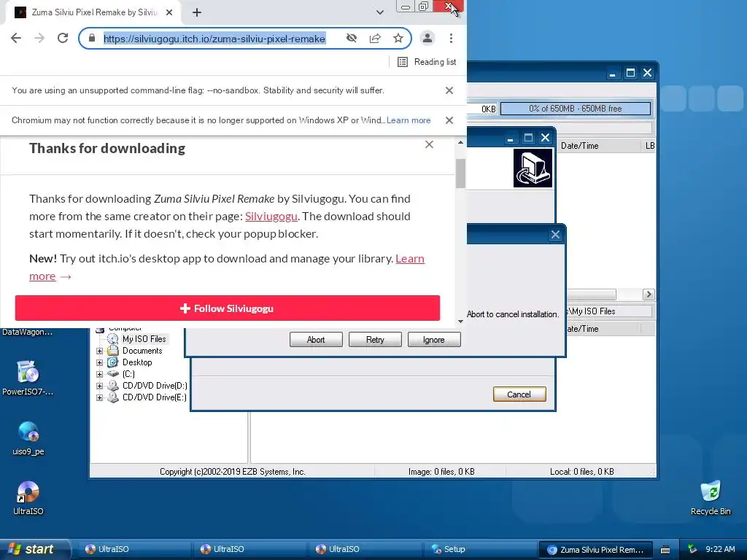This screenshot has width=747, height=560.
Task: Open the Recycle Bin
Action: click(x=711, y=498)
